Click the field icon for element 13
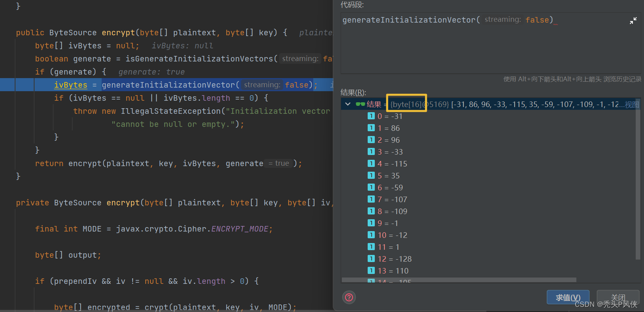Image resolution: width=644 pixels, height=312 pixels. 371,270
